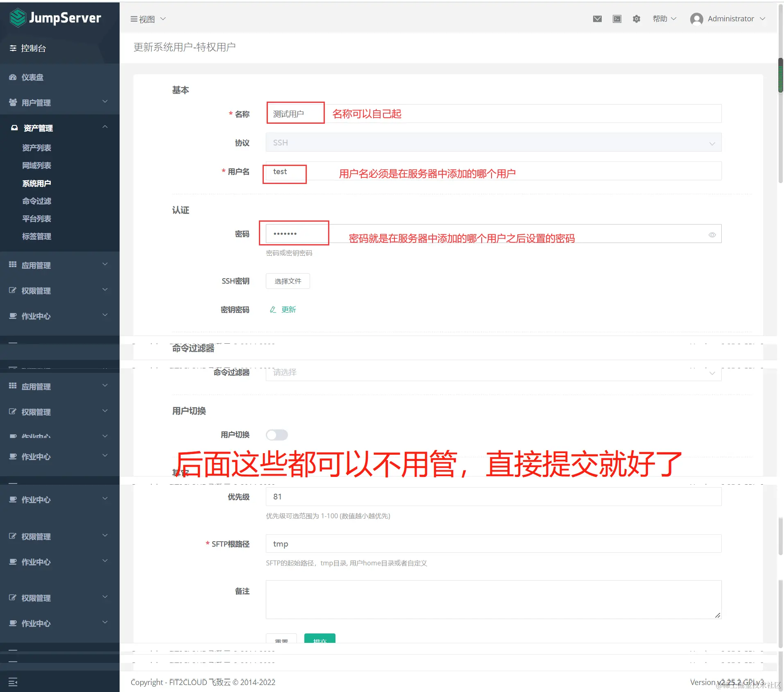
Task: Click the 资产管理 inbox icon
Action: point(15,128)
